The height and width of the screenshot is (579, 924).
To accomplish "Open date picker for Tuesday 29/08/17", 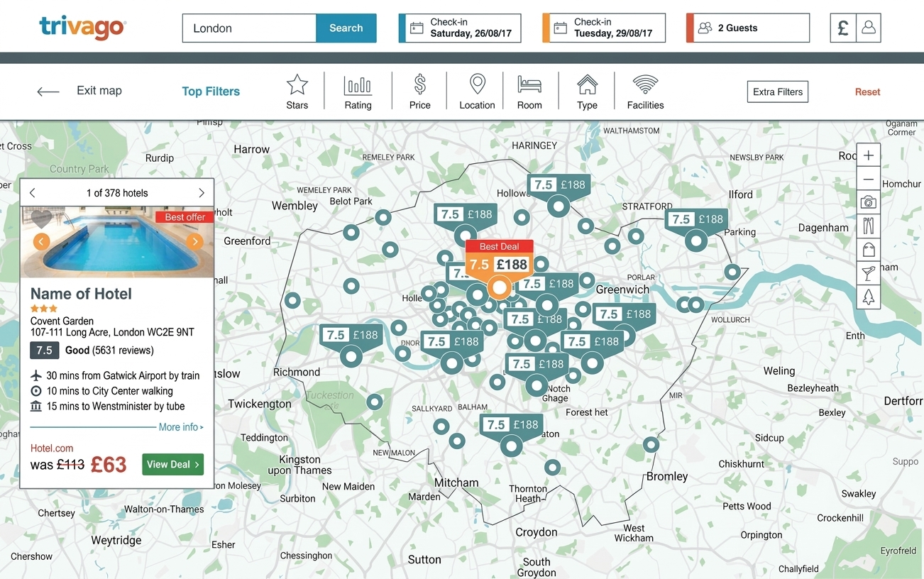I will coord(604,28).
